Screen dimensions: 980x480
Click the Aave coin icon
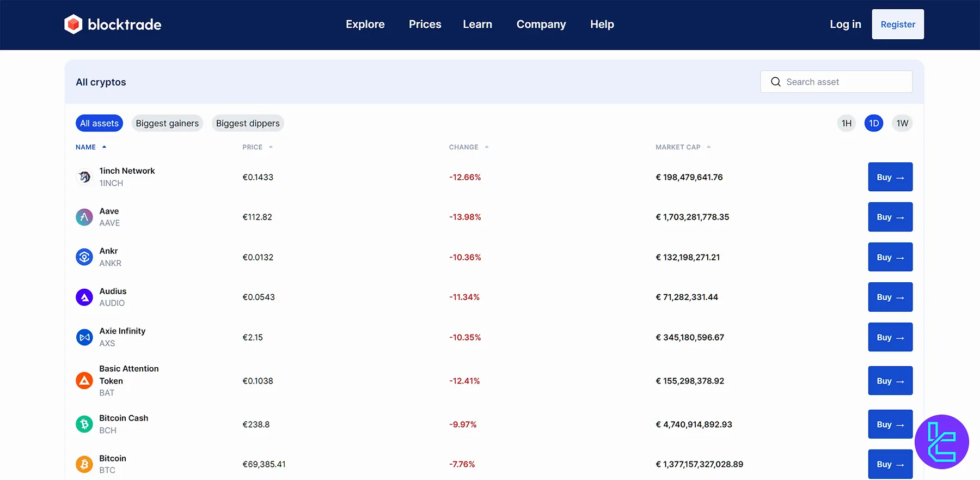tap(84, 217)
